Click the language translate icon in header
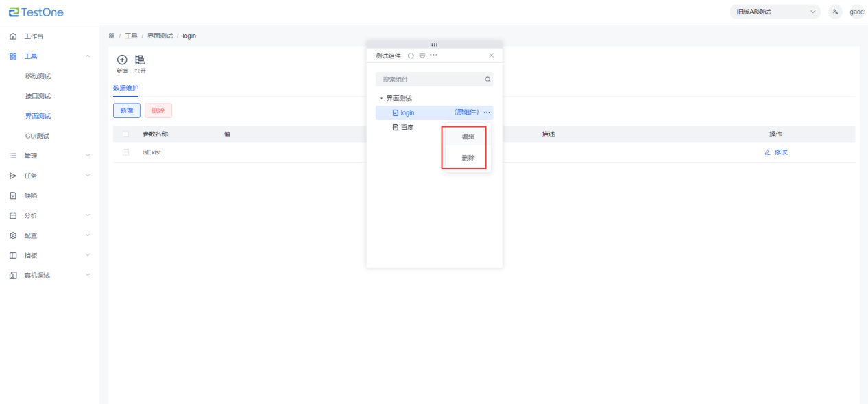 pyautogui.click(x=834, y=12)
